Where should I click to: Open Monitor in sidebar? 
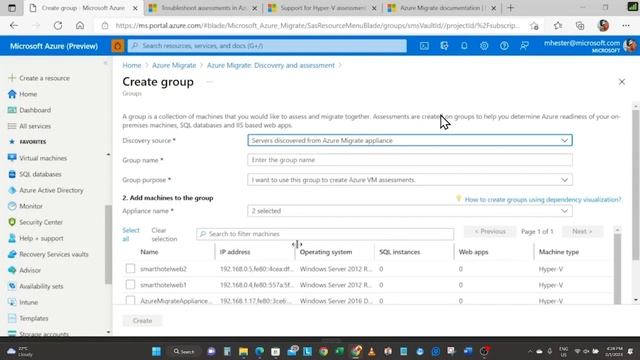point(31,206)
